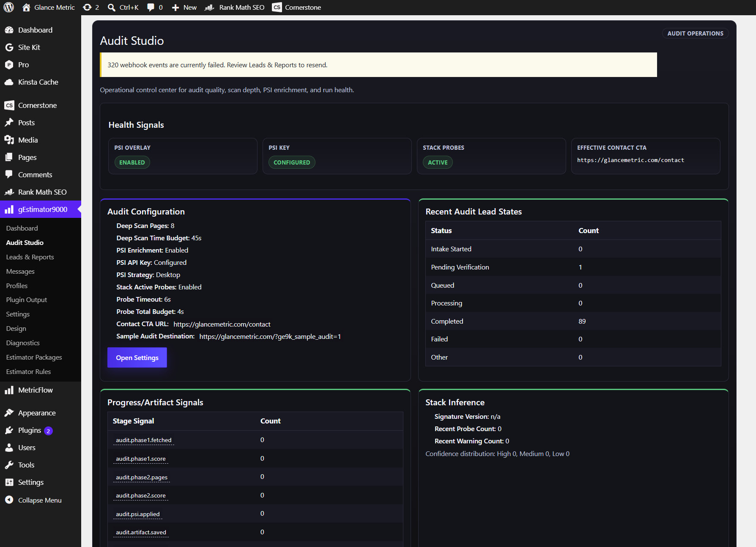The height and width of the screenshot is (547, 756).
Task: Follow the Contact CTA URL link
Action: 222,324
